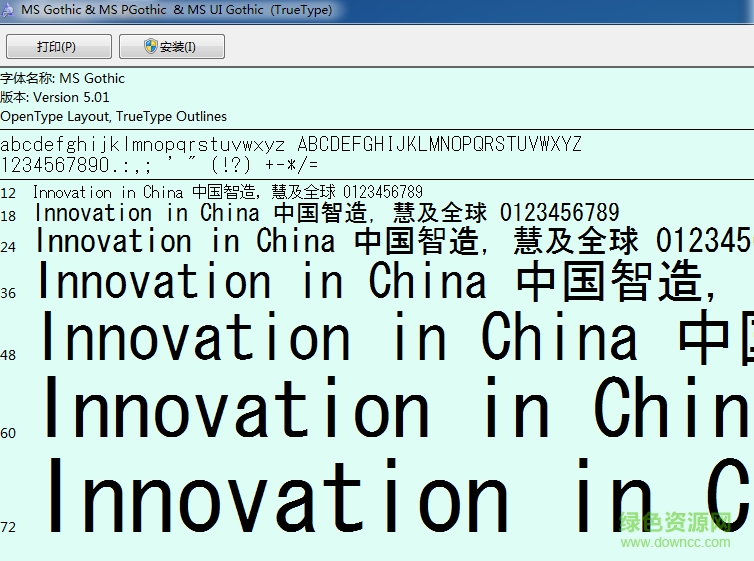Click the '18' size label

[x=8, y=216]
